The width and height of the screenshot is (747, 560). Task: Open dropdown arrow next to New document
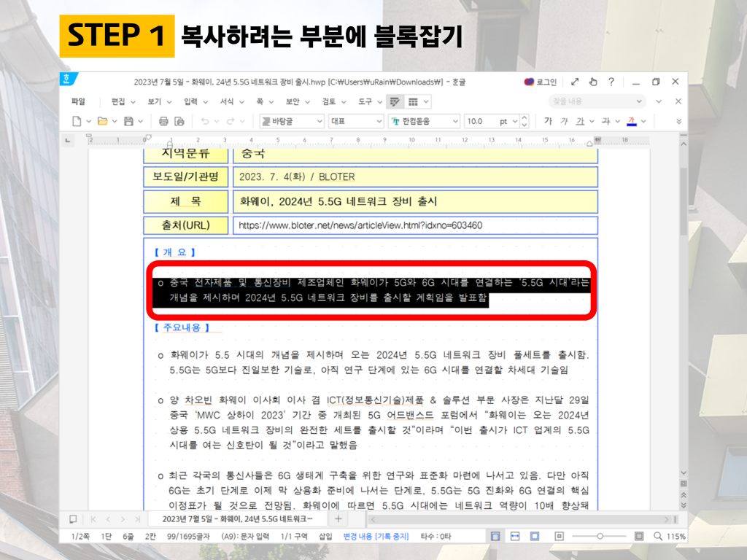pos(88,122)
